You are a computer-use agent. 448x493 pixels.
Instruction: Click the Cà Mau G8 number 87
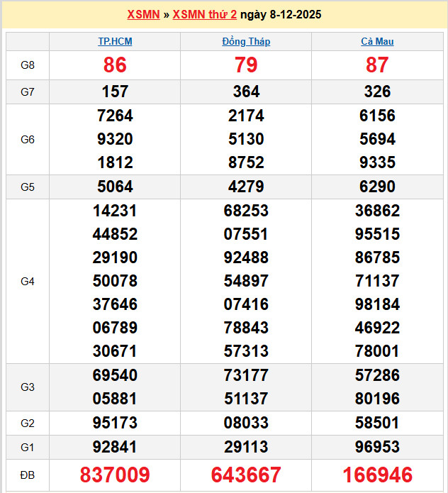click(377, 65)
